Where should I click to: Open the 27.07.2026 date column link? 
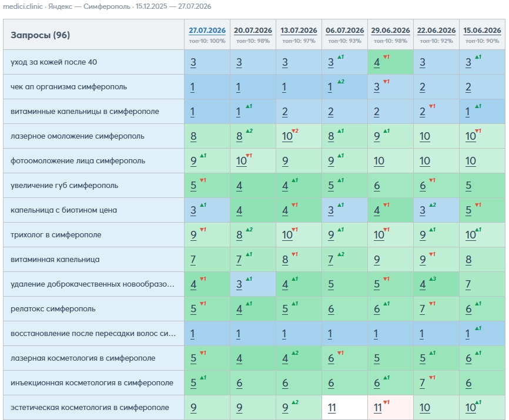[x=207, y=31]
